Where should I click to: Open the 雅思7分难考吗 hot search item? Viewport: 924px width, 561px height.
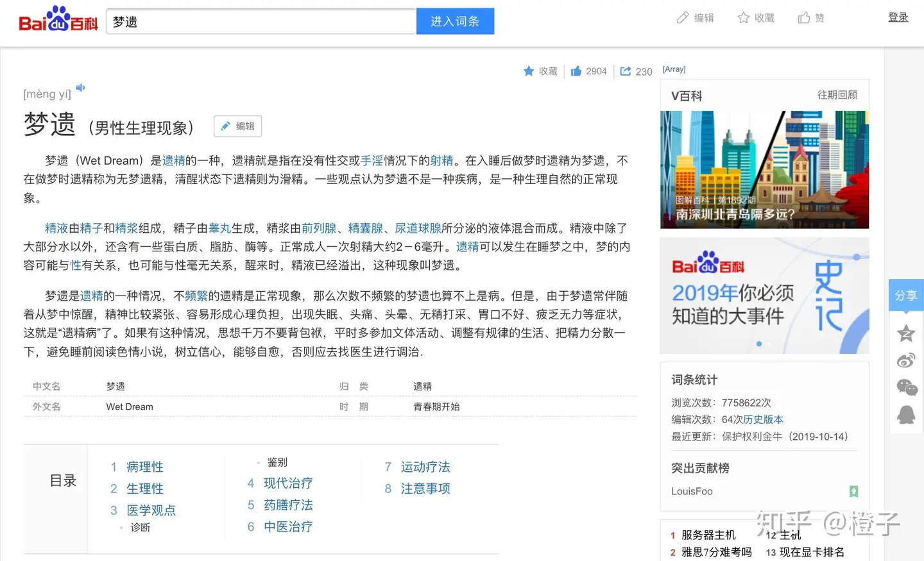pyautogui.click(x=716, y=552)
